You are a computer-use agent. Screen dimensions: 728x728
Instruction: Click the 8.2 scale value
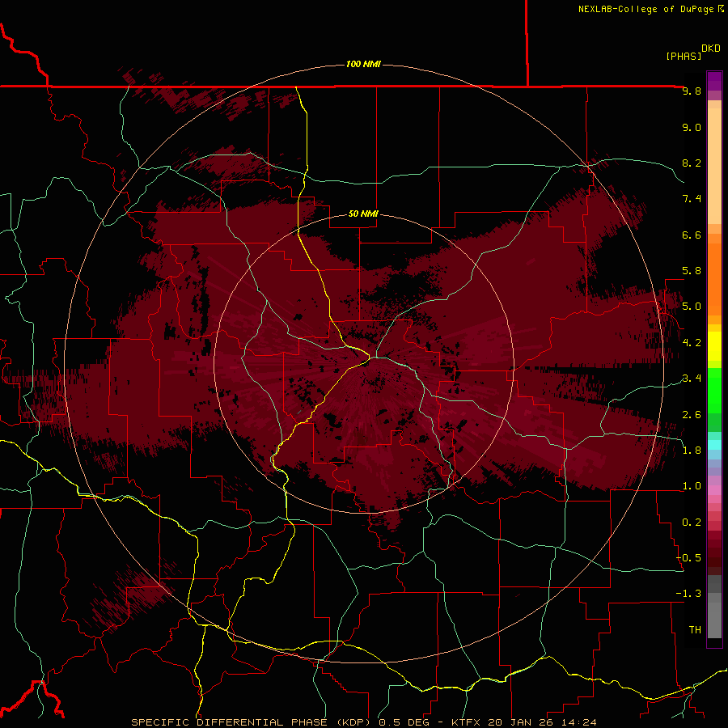[692, 163]
